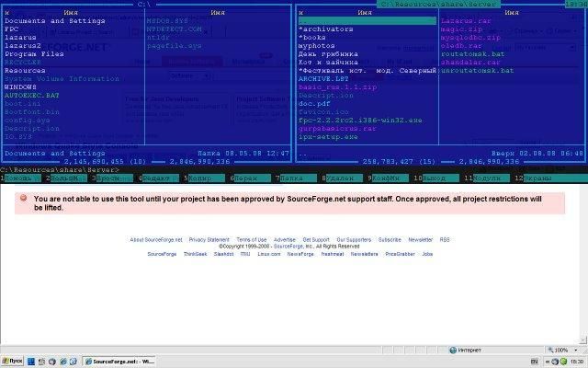
Task: Select the System Volume Information folder
Action: click(x=62, y=79)
